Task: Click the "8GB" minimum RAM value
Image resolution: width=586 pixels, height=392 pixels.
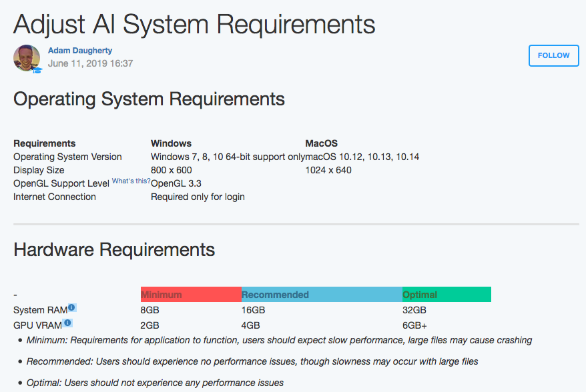Action: 150,310
